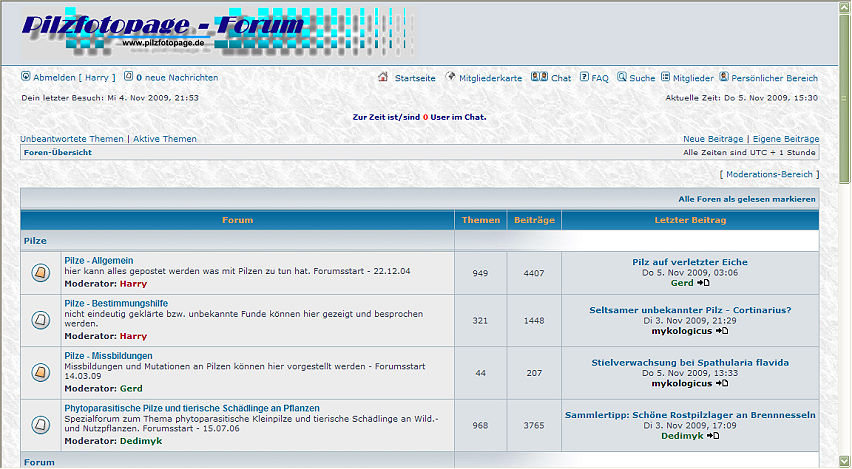Click the post count 3765
Screen dimensions: 852x469
[534, 426]
